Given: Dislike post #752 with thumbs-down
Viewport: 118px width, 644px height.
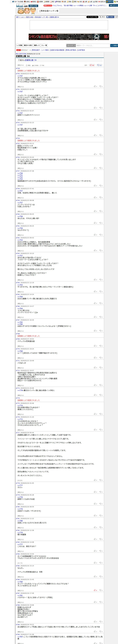Looking at the screenshot, I should point(101,119).
